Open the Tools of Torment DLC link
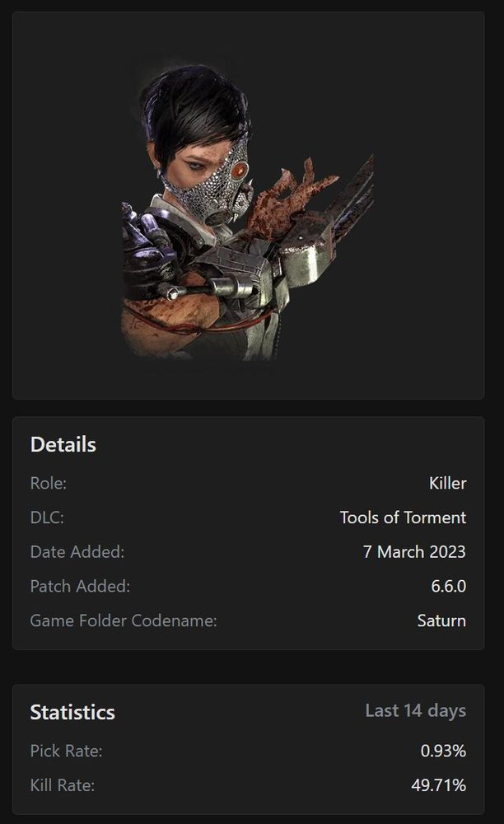The image size is (504, 824). pyautogui.click(x=403, y=517)
